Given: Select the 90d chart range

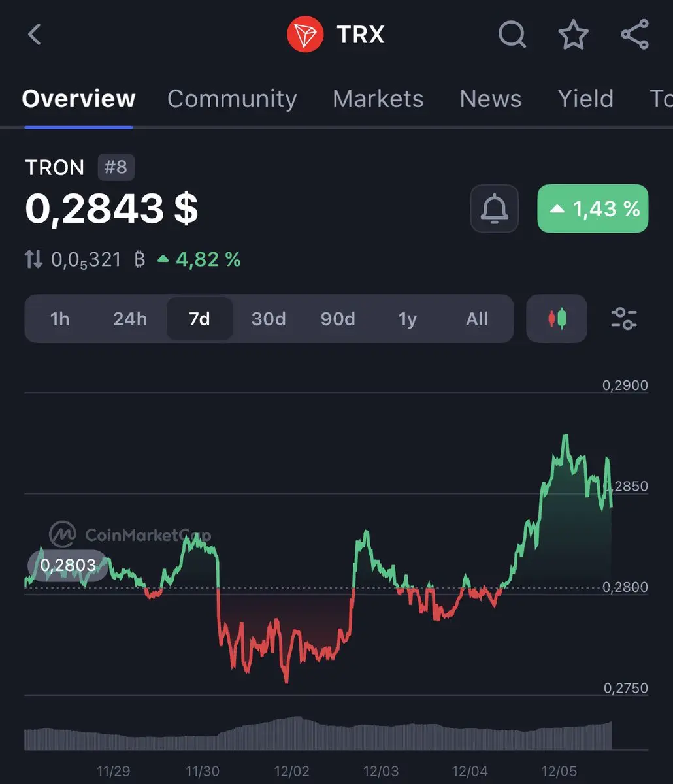Looking at the screenshot, I should 338,319.
